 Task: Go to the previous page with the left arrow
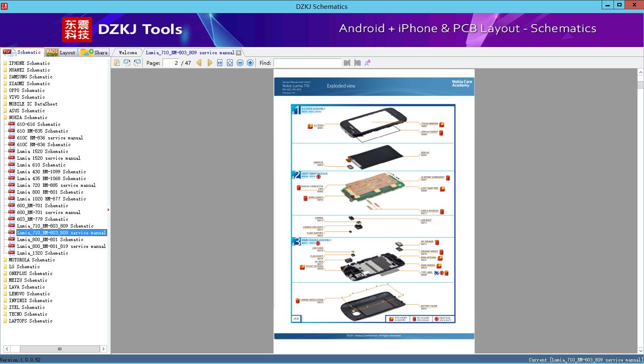[199, 63]
